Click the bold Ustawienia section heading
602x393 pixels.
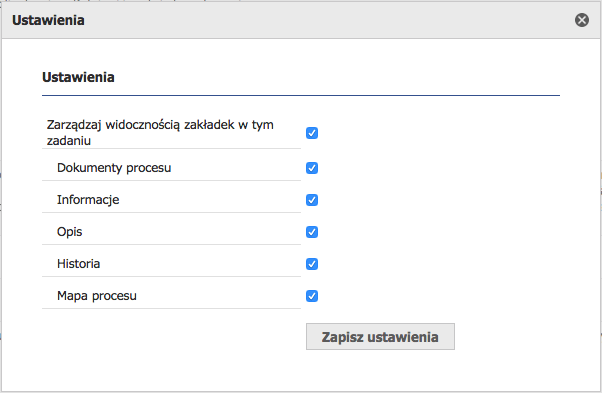[x=78, y=77]
